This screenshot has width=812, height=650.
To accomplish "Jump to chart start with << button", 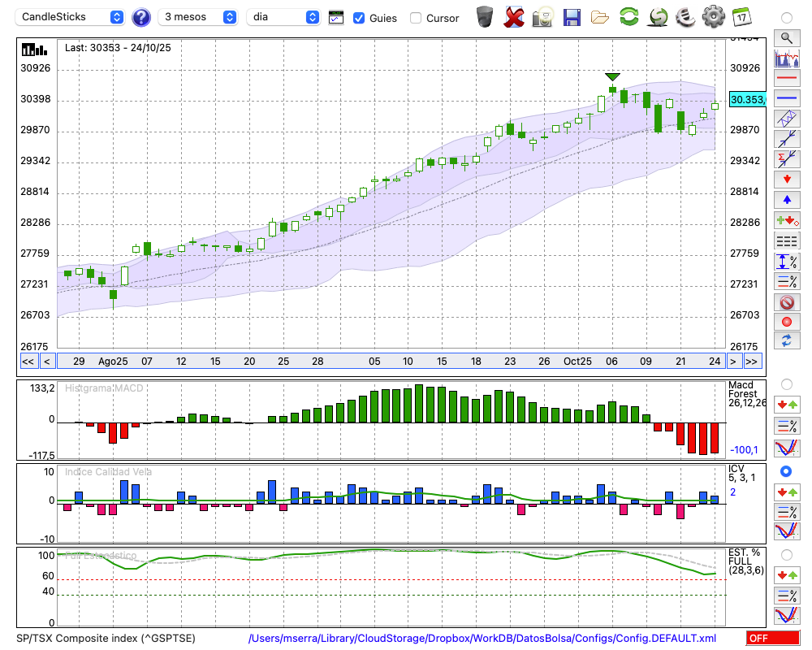I will pos(28,362).
